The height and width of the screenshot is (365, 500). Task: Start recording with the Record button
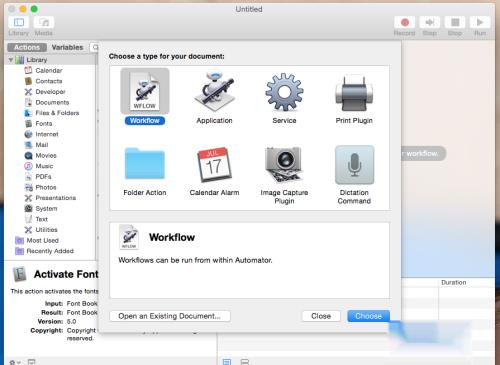click(x=405, y=22)
